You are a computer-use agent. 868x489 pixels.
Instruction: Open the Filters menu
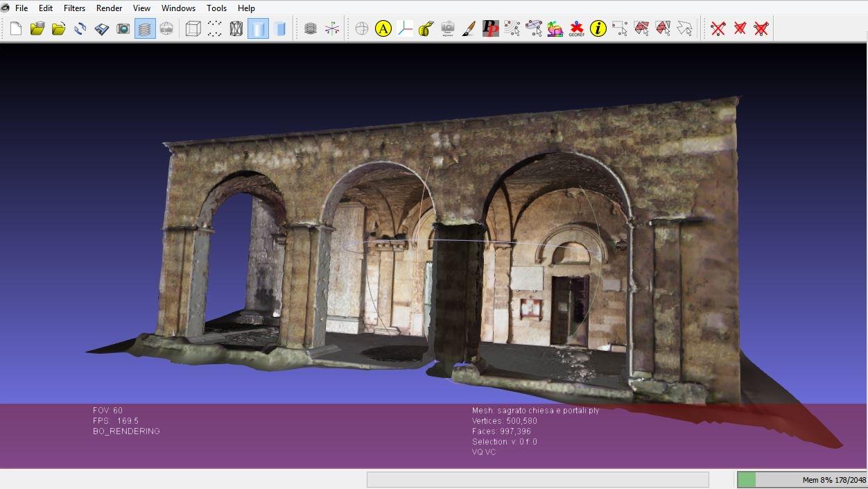coord(74,8)
